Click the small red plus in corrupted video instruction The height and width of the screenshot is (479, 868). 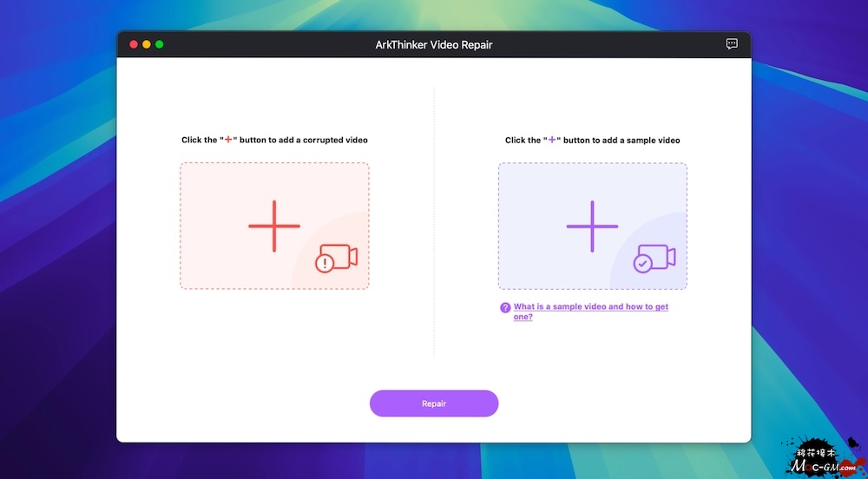point(228,140)
